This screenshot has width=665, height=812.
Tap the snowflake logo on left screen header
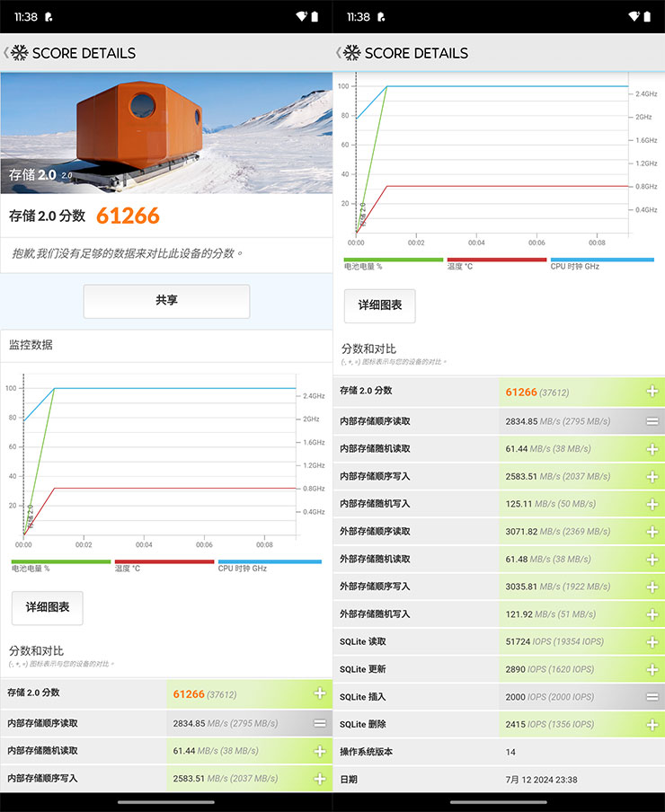(x=20, y=52)
